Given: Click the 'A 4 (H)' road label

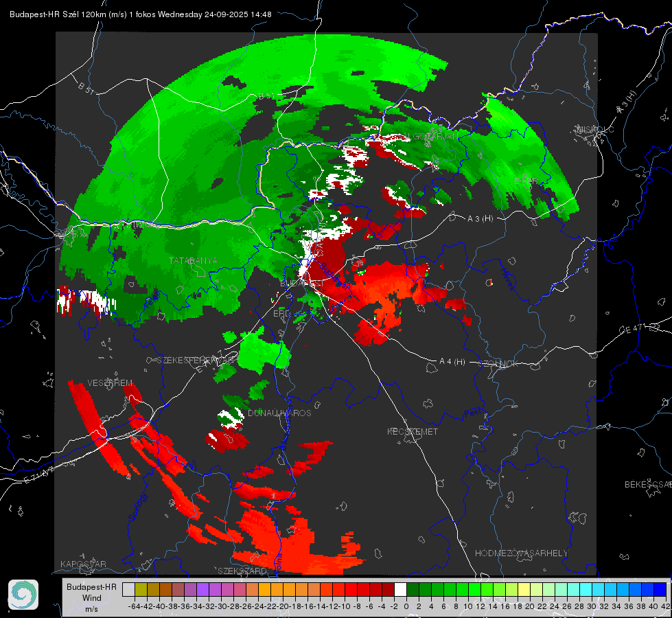Looking at the screenshot, I should (452, 362).
